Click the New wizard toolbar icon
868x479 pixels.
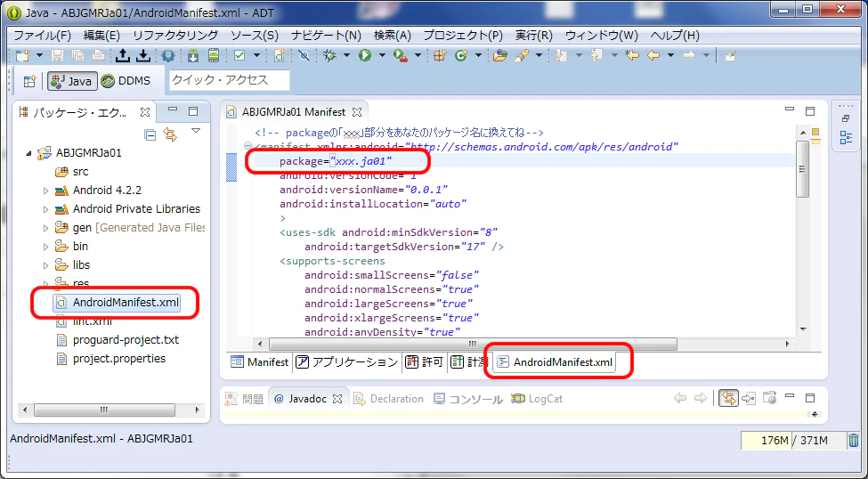pyautogui.click(x=22, y=55)
